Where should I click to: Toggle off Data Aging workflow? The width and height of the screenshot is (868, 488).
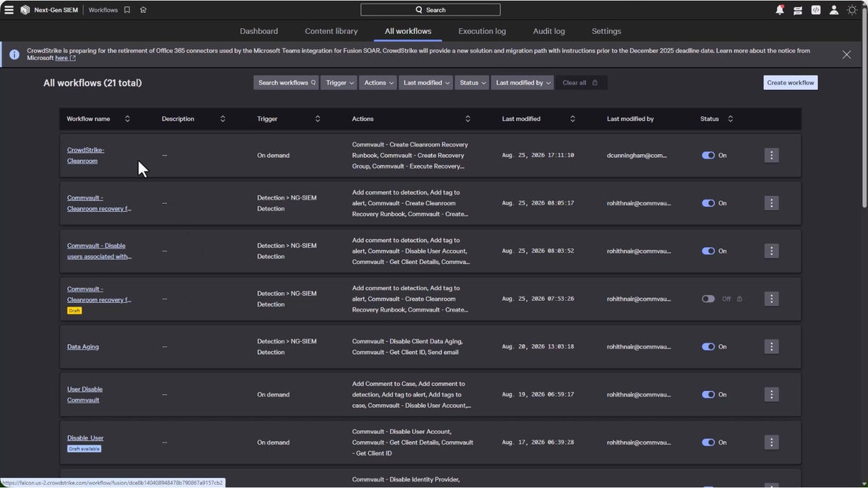708,346
